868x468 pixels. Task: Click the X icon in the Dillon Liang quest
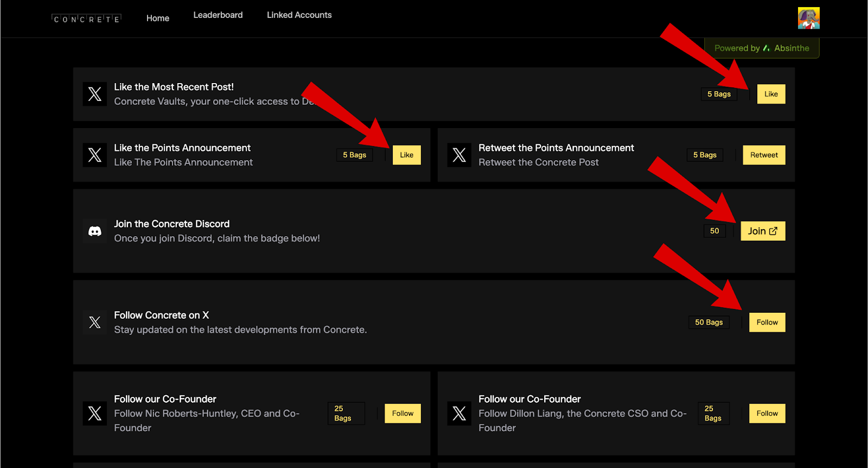coord(459,413)
